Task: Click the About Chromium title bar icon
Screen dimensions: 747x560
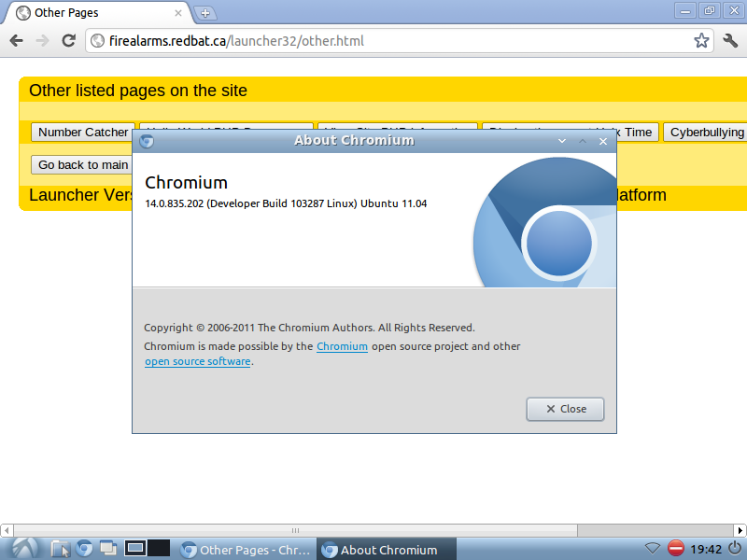Action: click(x=147, y=141)
